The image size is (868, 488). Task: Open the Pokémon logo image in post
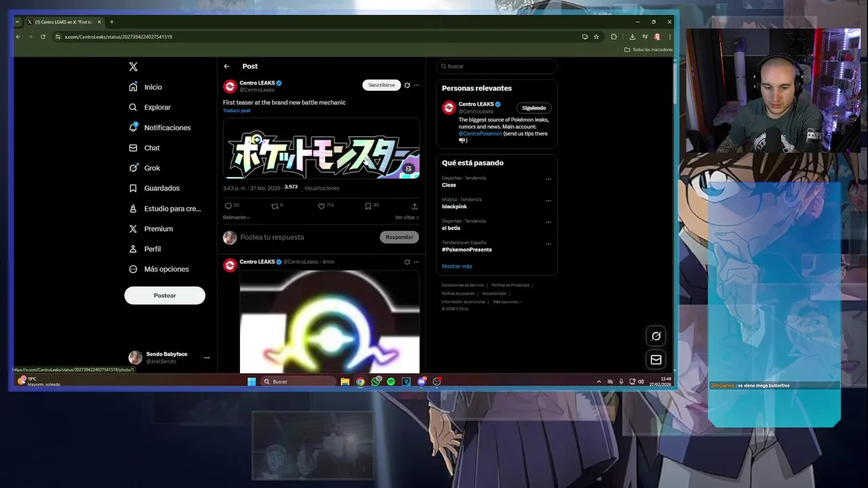pos(321,148)
